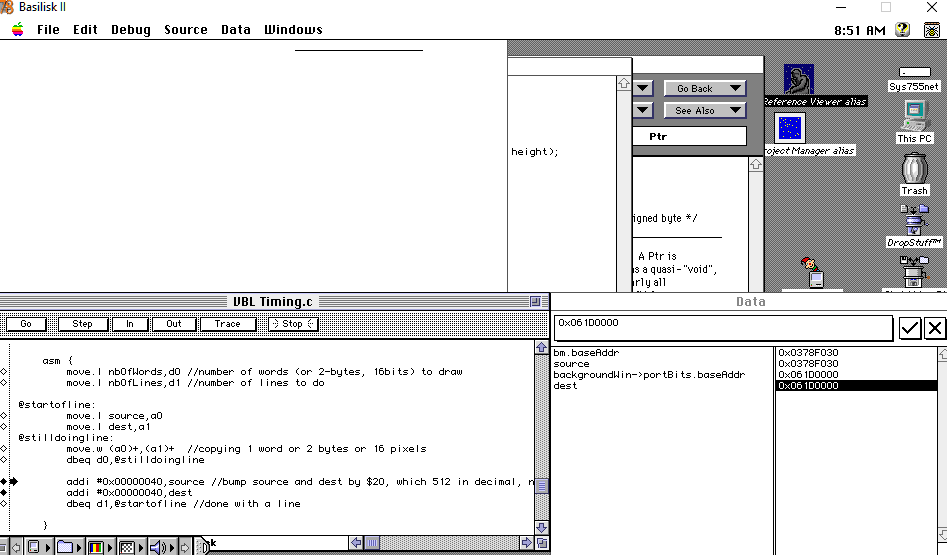
Task: Click the code window horizontal scroll thumb
Action: pos(371,543)
